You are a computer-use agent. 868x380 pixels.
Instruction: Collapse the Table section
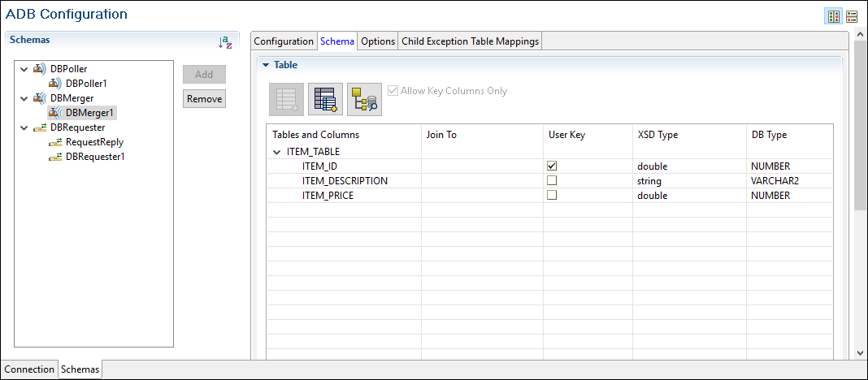[265, 65]
